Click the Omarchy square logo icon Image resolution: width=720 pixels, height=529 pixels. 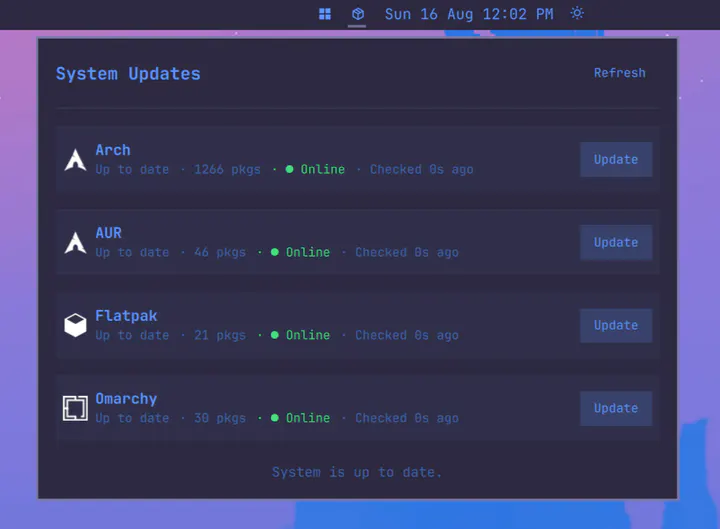(75, 408)
